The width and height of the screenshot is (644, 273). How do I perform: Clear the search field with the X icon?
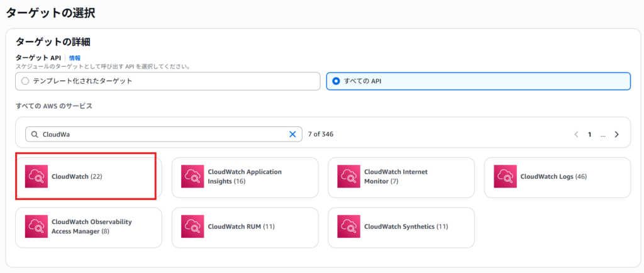(293, 134)
